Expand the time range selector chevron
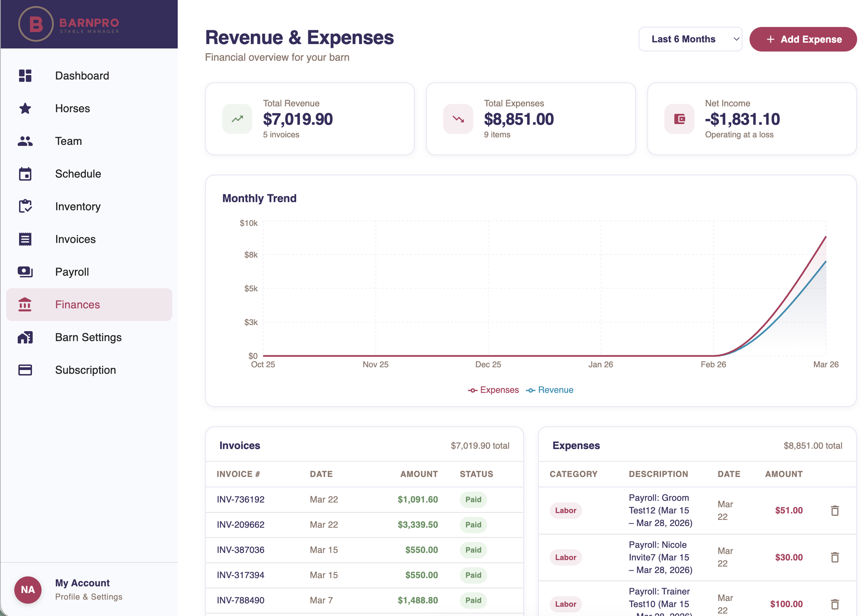This screenshot has width=868, height=616. (735, 39)
